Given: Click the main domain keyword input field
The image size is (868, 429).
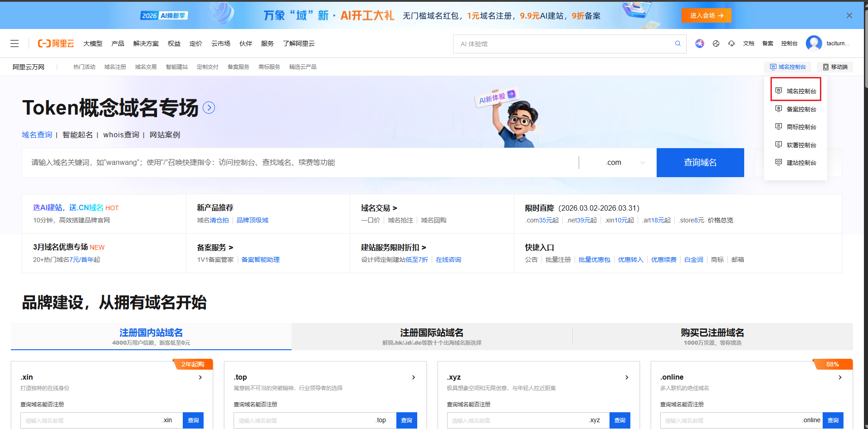Looking at the screenshot, I should pyautogui.click(x=299, y=163).
